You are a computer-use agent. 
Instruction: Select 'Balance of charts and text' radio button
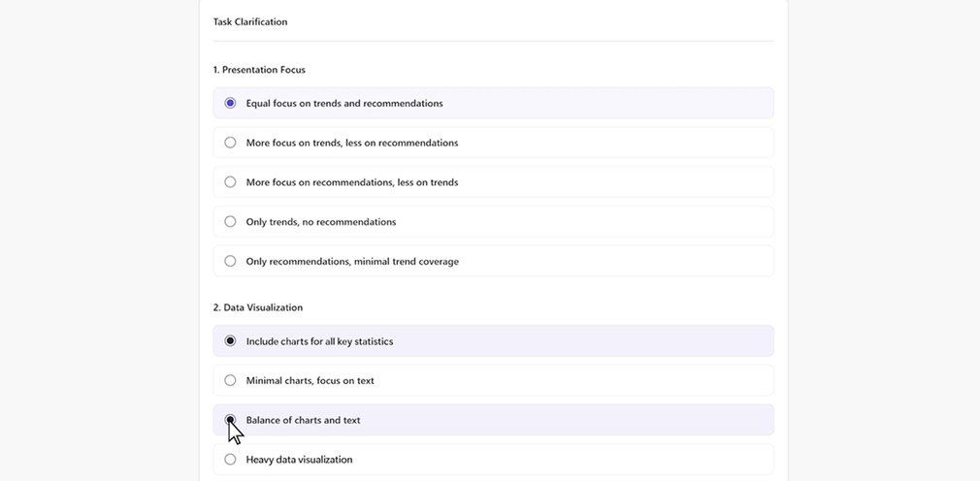(x=230, y=420)
